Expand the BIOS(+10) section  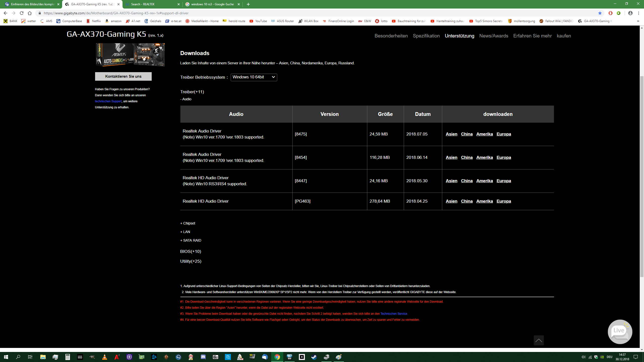[190, 251]
